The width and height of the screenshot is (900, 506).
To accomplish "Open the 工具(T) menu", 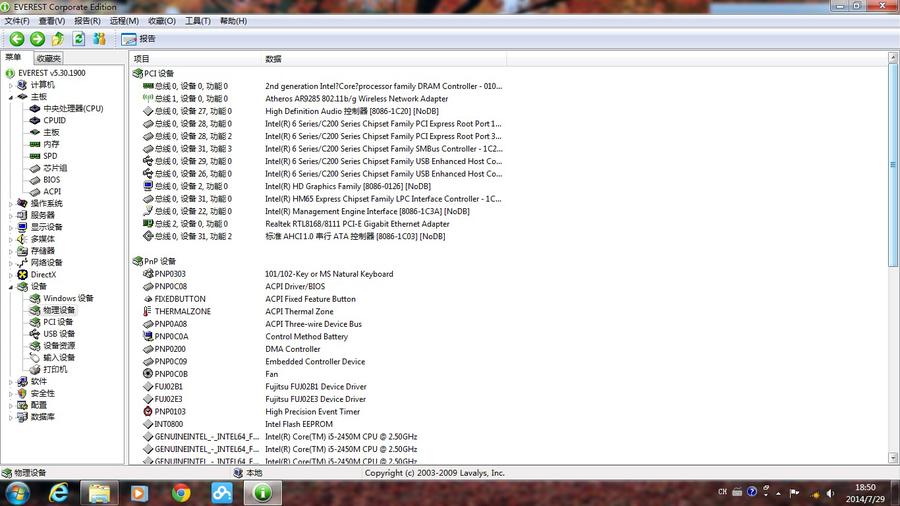I will coord(197,21).
